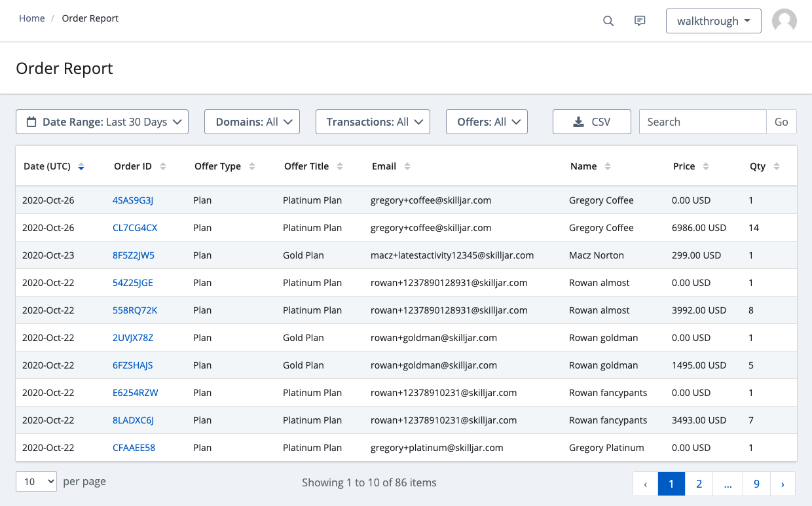Download report with CSV button

click(592, 122)
